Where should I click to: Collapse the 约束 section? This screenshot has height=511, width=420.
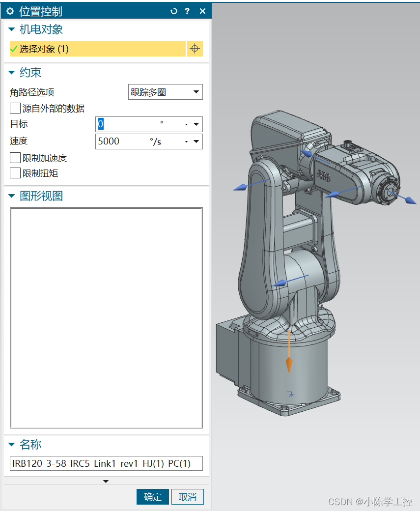coord(11,72)
